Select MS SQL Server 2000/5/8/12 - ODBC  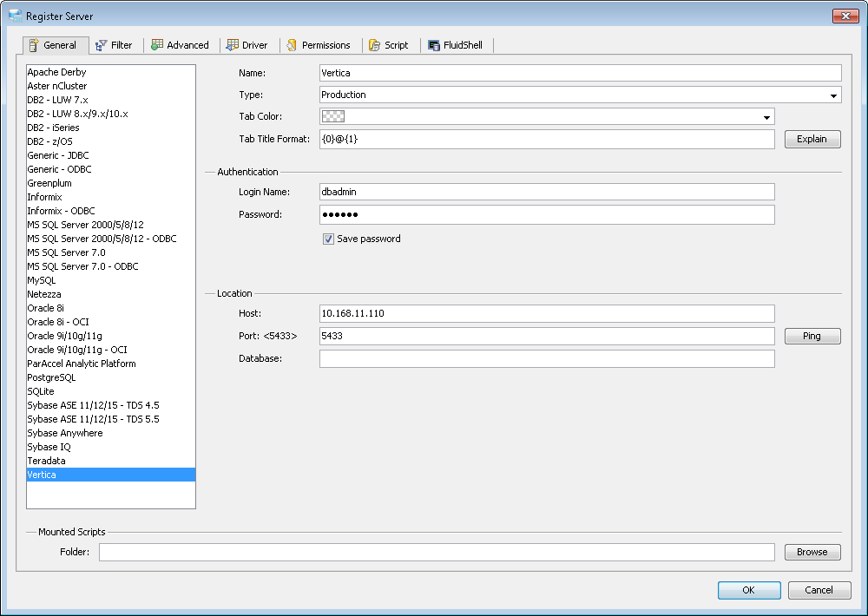[x=111, y=239]
